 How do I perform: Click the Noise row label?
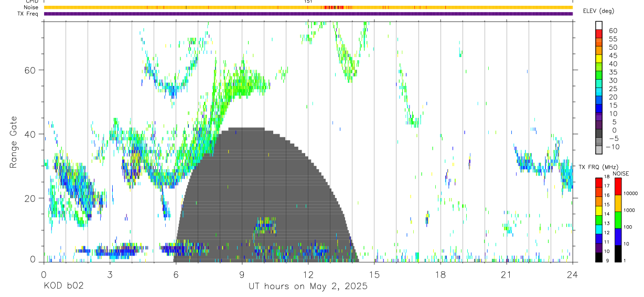[x=31, y=7]
